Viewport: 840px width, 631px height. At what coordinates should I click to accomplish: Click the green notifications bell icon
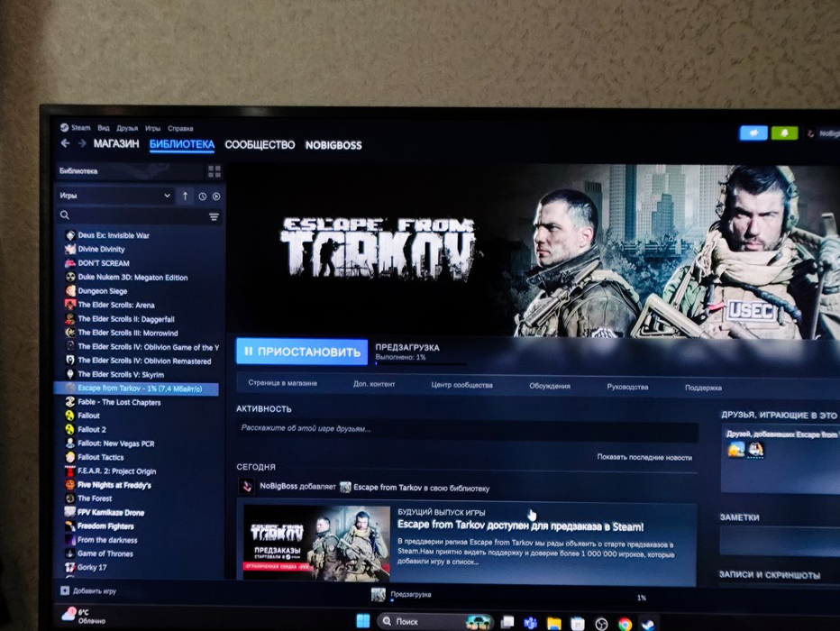(x=784, y=133)
